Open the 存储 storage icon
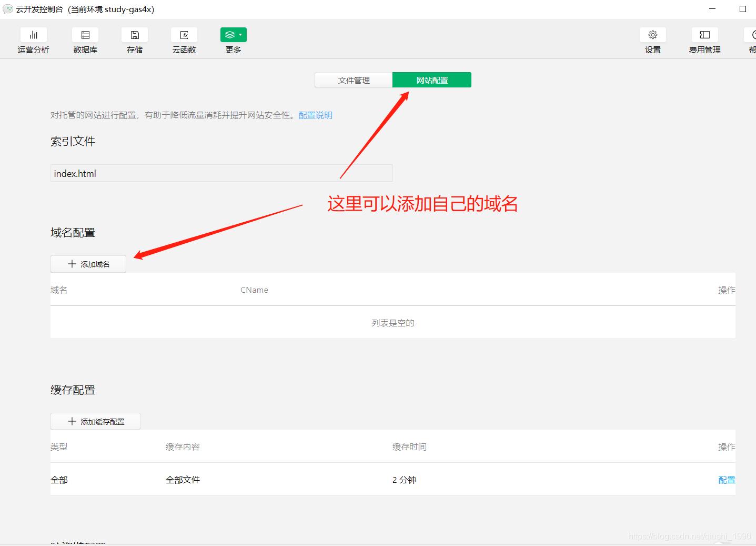756x546 pixels. pyautogui.click(x=135, y=35)
